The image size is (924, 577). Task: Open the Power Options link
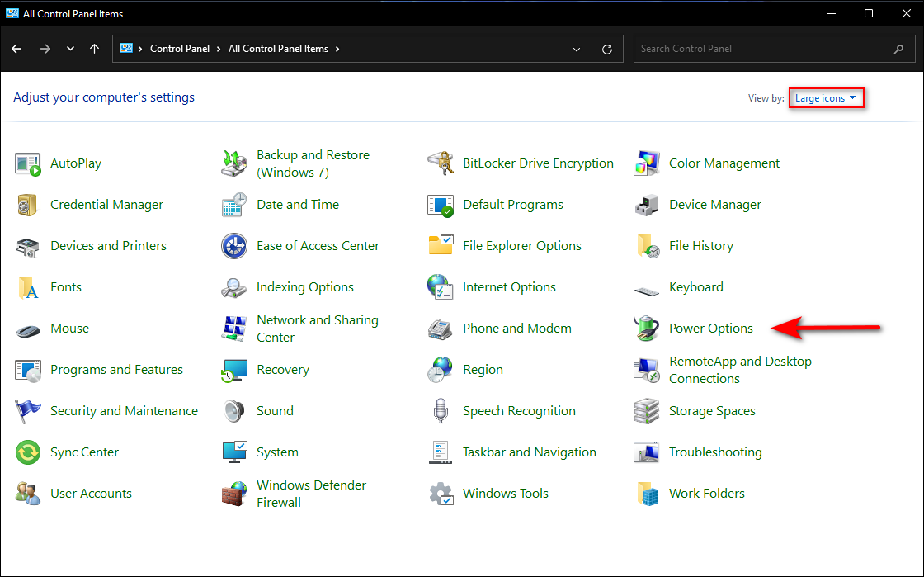710,329
